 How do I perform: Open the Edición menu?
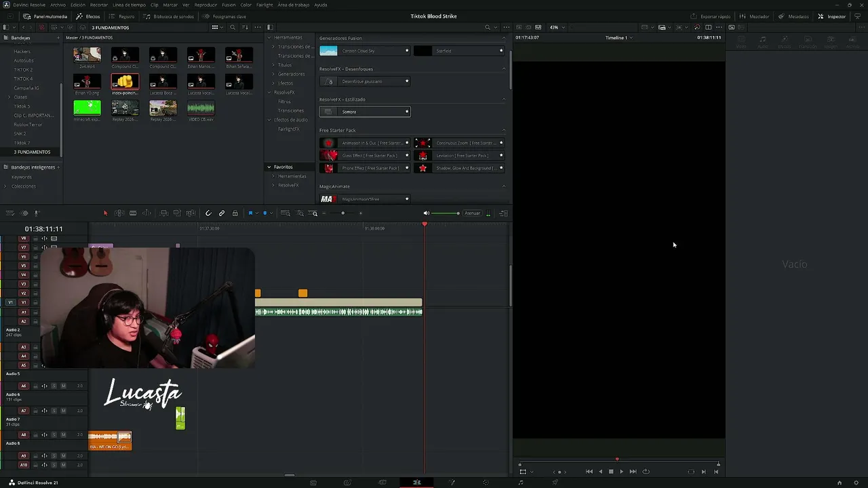78,5
